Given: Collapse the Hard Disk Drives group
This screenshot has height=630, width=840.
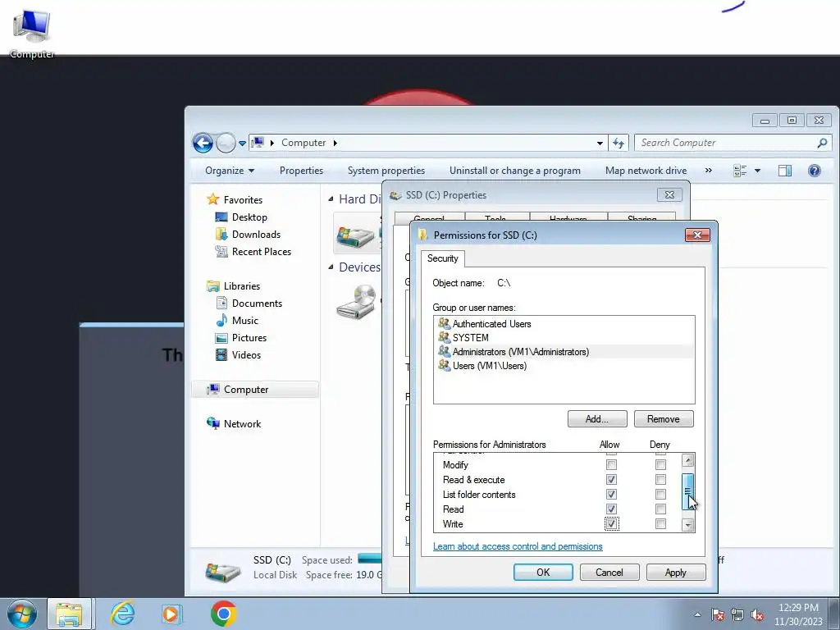Looking at the screenshot, I should coord(331,199).
